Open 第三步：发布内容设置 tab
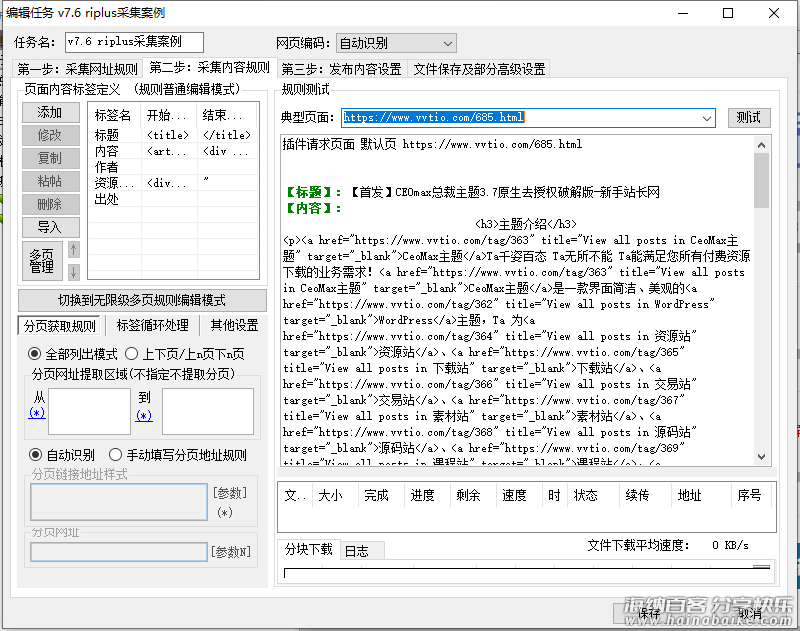Viewport: 800px width, 631px height. point(342,69)
